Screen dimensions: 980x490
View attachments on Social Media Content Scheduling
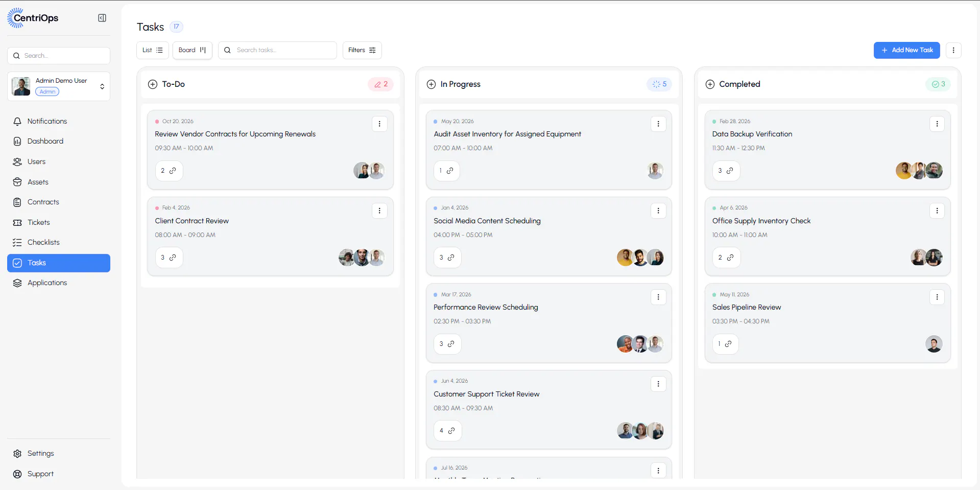(447, 258)
